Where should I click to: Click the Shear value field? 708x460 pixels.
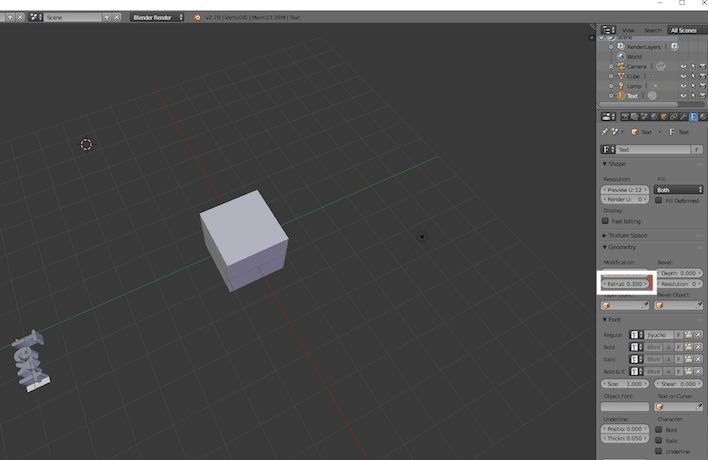[x=679, y=384]
